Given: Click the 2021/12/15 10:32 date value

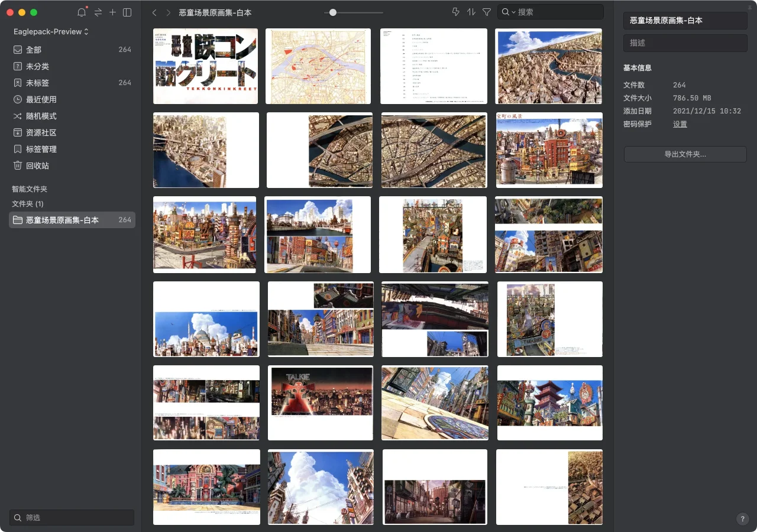Looking at the screenshot, I should pyautogui.click(x=707, y=111).
